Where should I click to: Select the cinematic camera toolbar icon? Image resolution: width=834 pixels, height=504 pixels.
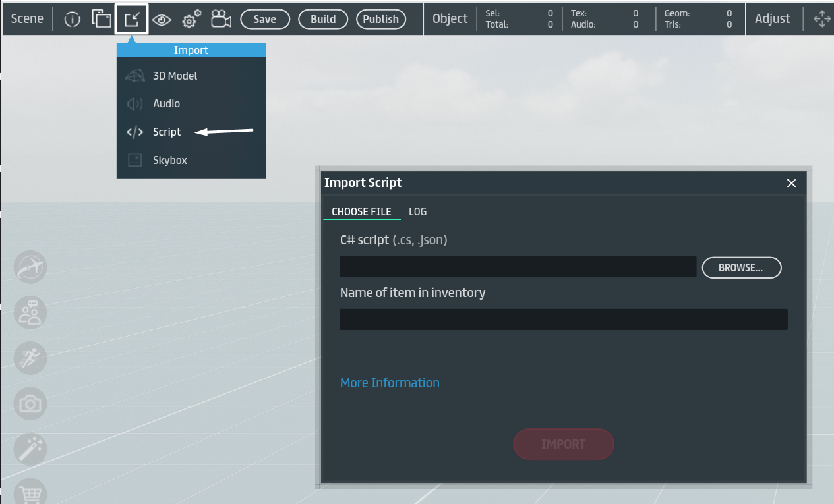tap(220, 19)
